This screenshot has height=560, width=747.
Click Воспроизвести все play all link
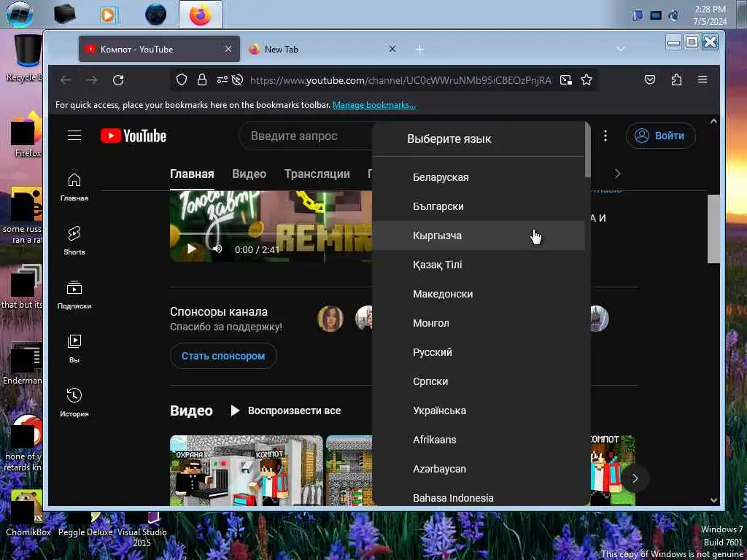(x=286, y=411)
